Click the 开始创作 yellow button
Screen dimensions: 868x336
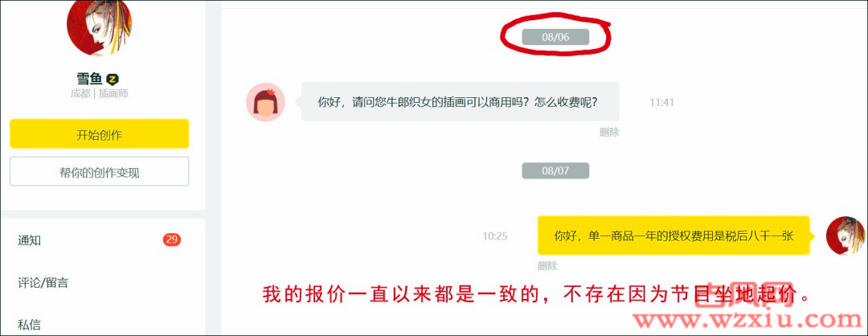click(99, 134)
